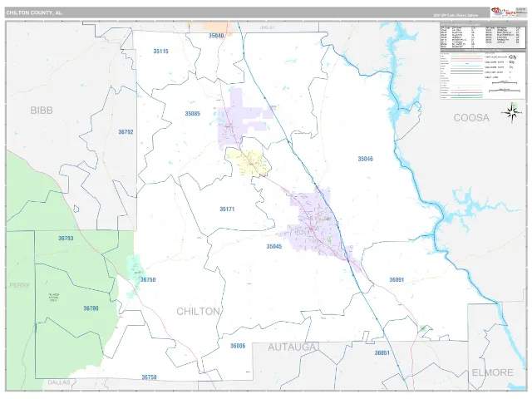Select ZIP code label 36006

[238, 346]
